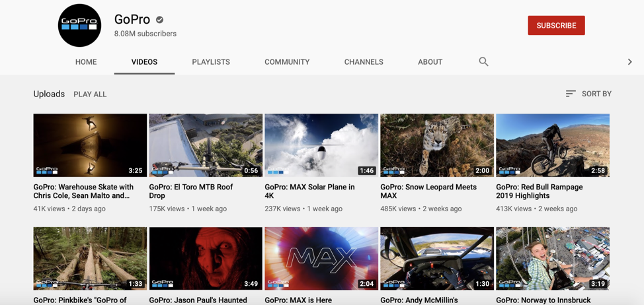Open the Warehouse Skate video thumbnail
644x305 pixels.
point(90,145)
